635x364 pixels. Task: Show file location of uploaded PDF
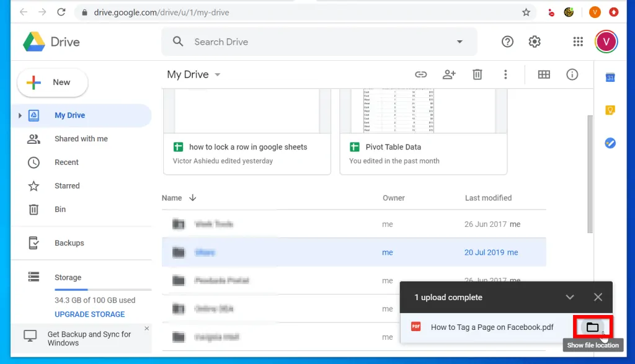[x=592, y=327]
